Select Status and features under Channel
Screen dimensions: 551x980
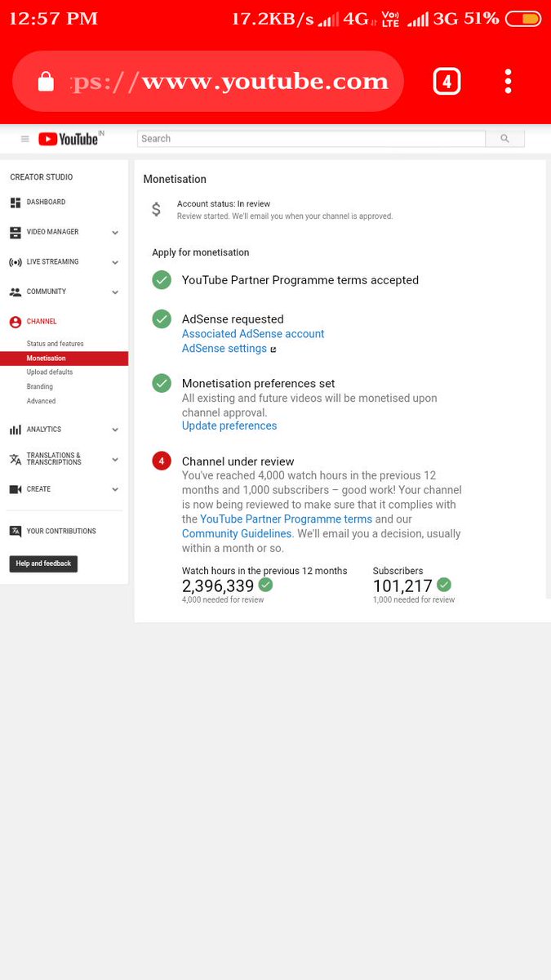(55, 344)
